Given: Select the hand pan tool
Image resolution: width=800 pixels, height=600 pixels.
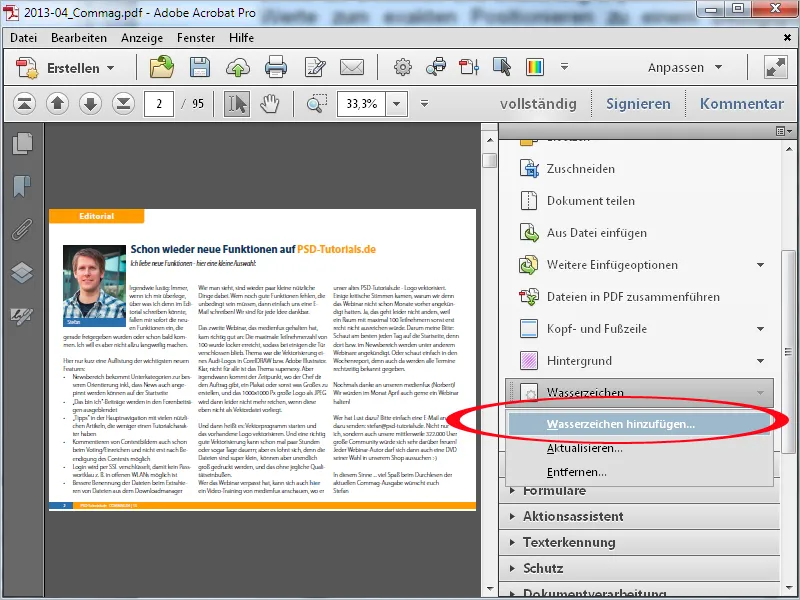Looking at the screenshot, I should (269, 104).
